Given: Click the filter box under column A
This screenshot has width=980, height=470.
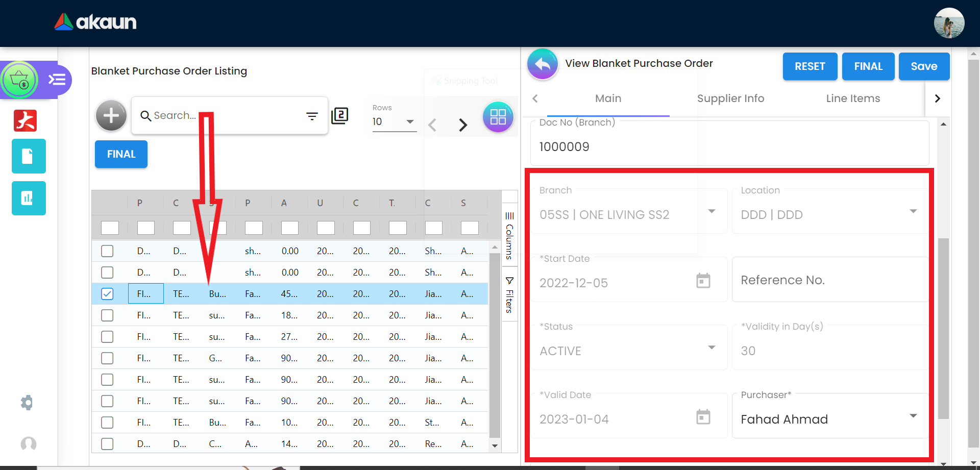Looking at the screenshot, I should pos(290,228).
